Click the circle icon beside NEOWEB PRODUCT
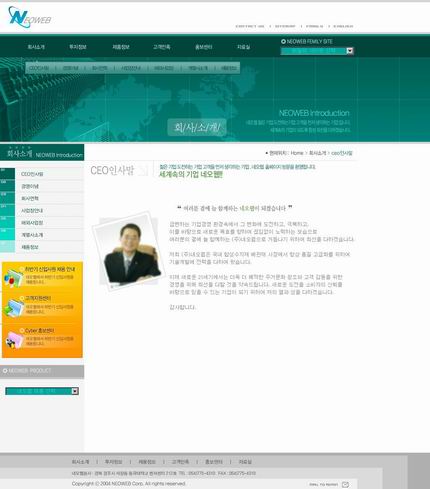The width and height of the screenshot is (430, 489). pyautogui.click(x=5, y=371)
